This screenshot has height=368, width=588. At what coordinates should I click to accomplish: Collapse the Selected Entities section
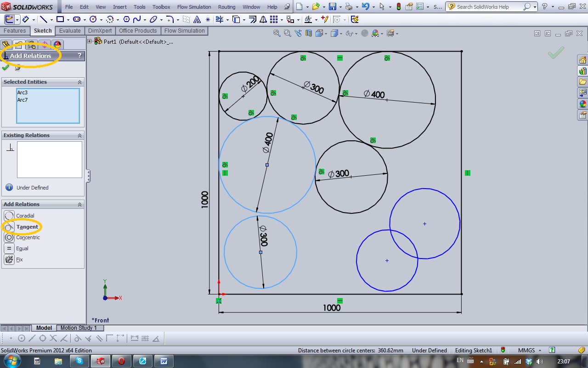tap(79, 82)
